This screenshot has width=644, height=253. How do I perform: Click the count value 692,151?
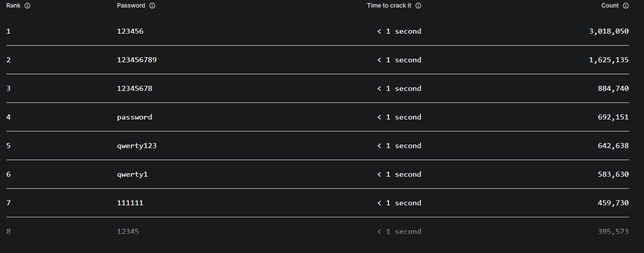(x=613, y=117)
